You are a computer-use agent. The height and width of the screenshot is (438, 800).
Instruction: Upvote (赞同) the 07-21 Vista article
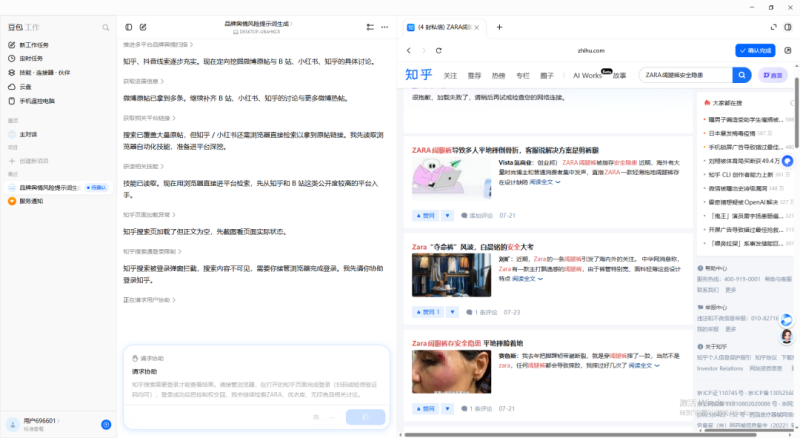tap(425, 215)
